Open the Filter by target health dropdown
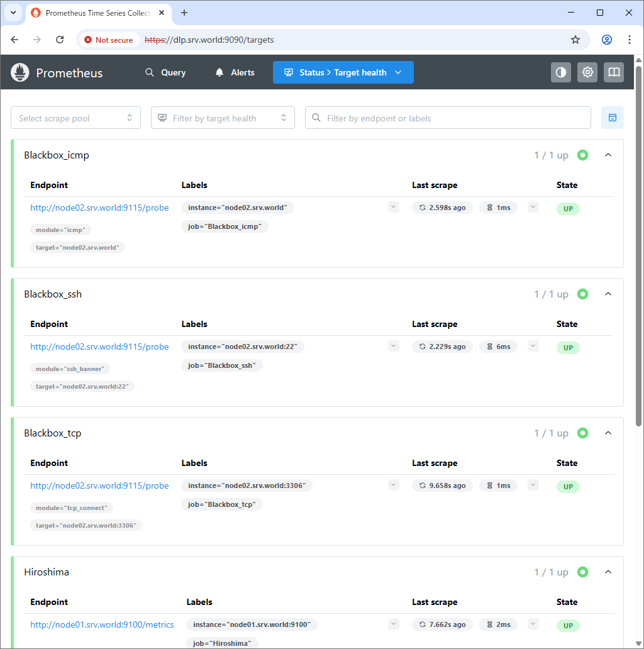Viewport: 644px width, 649px height. click(x=223, y=118)
